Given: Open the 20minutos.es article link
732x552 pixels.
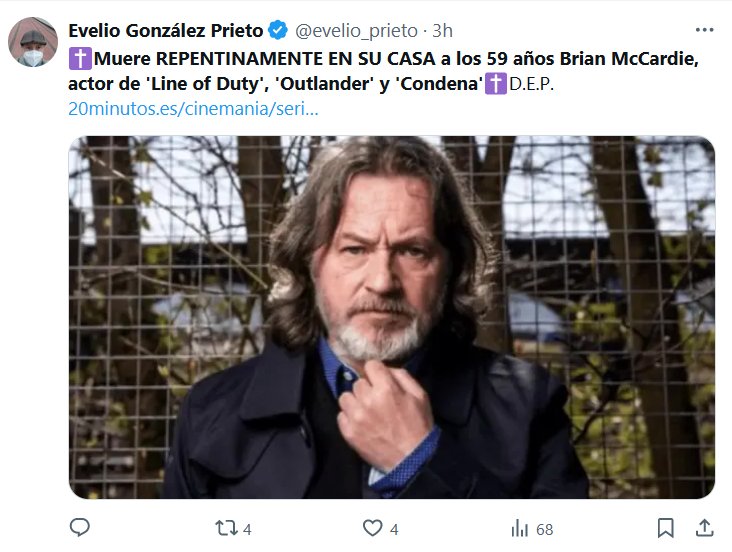Looking at the screenshot, I should tap(193, 109).
